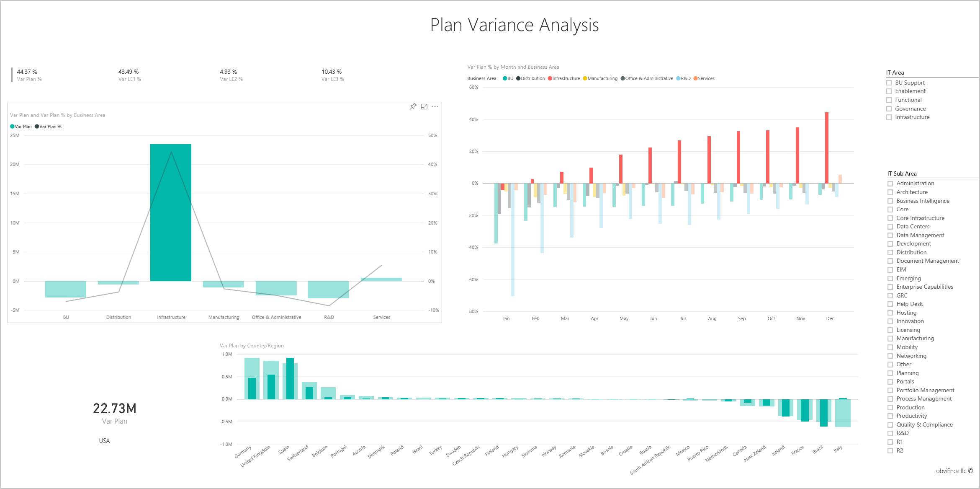The width and height of the screenshot is (980, 489).
Task: Open the Business Area chart in focus mode
Action: 424,106
